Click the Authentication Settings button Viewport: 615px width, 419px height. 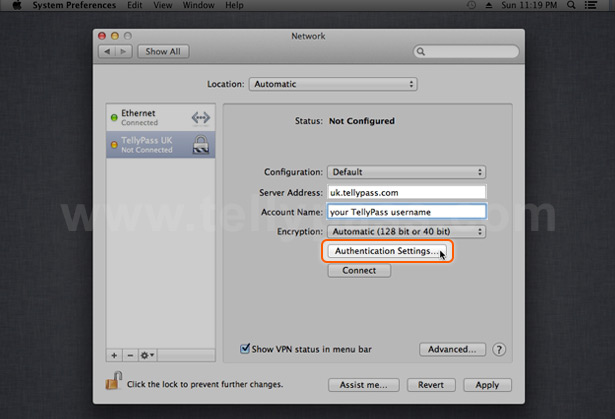coord(387,251)
